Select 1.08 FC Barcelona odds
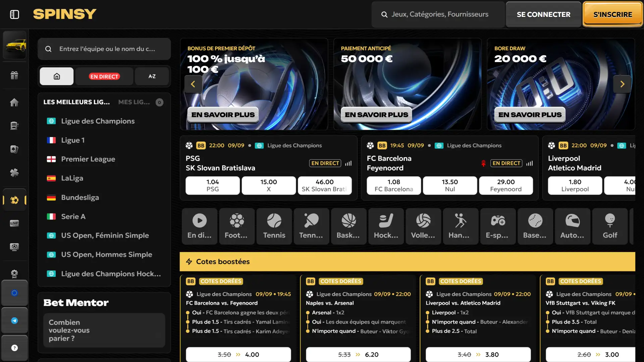 tap(394, 185)
